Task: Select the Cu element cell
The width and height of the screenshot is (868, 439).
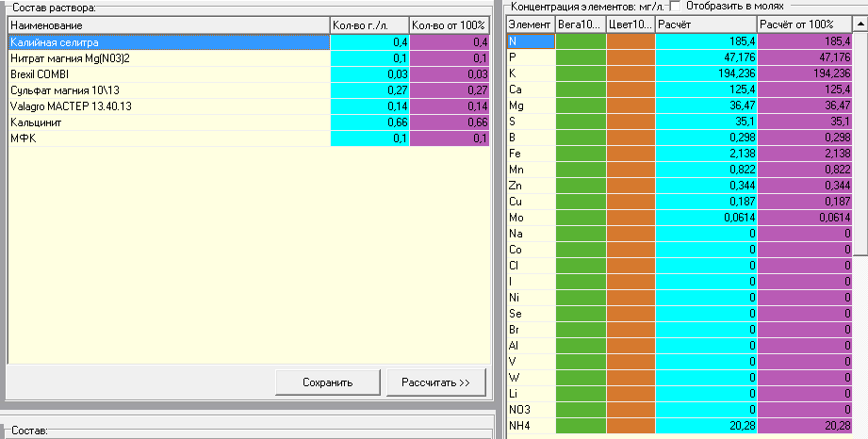Action: (x=531, y=202)
